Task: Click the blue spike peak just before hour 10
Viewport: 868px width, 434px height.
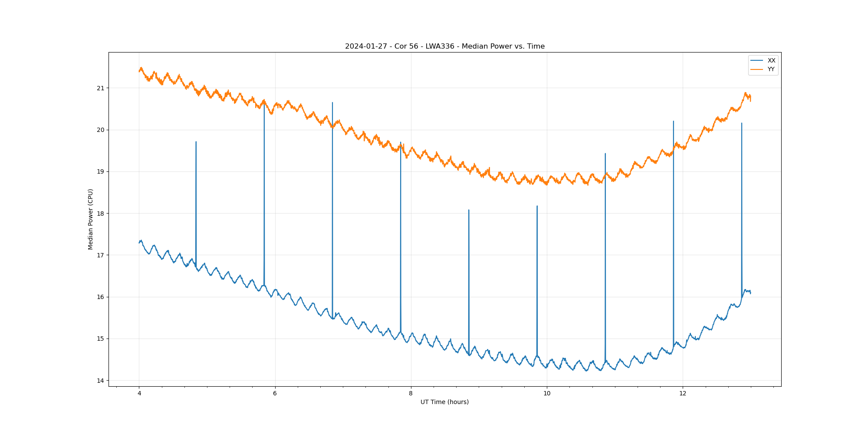Action: (x=537, y=206)
